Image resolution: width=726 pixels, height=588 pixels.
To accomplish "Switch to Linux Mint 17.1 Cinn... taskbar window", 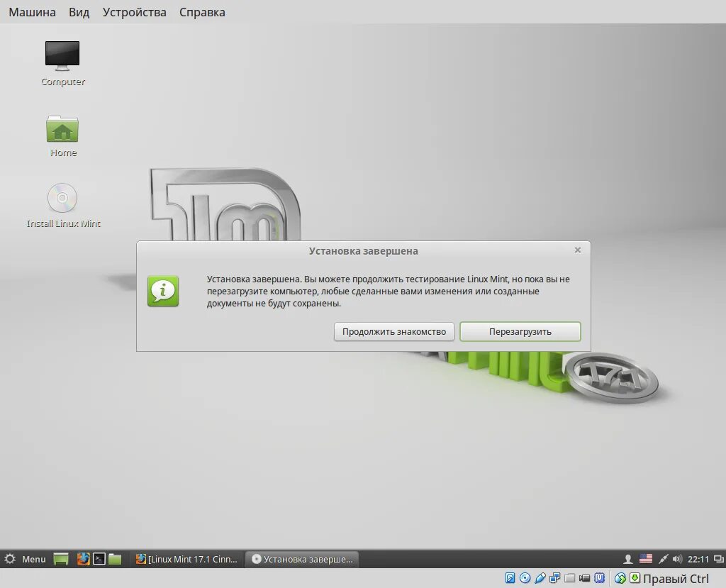I will pyautogui.click(x=186, y=559).
